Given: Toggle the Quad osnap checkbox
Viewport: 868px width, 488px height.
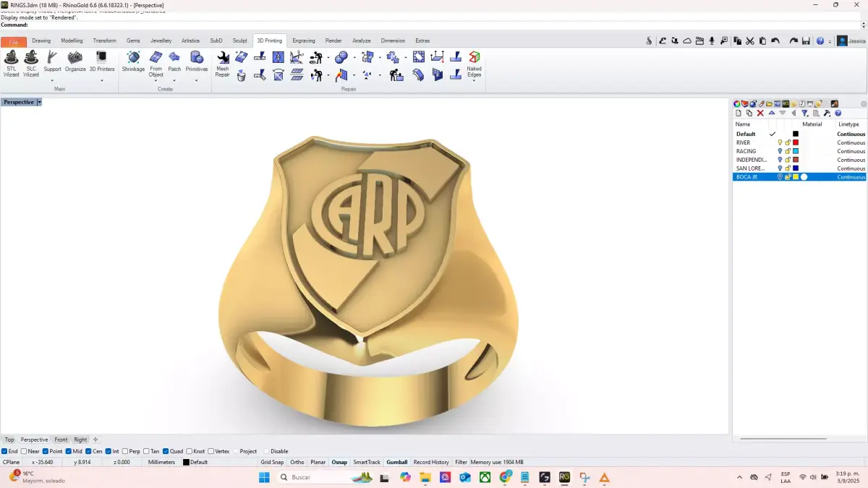Looking at the screenshot, I should [166, 451].
